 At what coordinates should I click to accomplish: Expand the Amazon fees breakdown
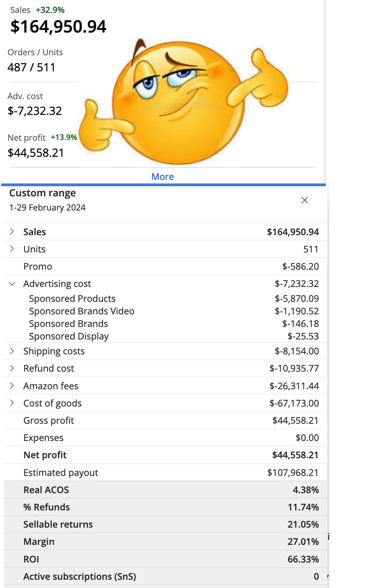12,386
